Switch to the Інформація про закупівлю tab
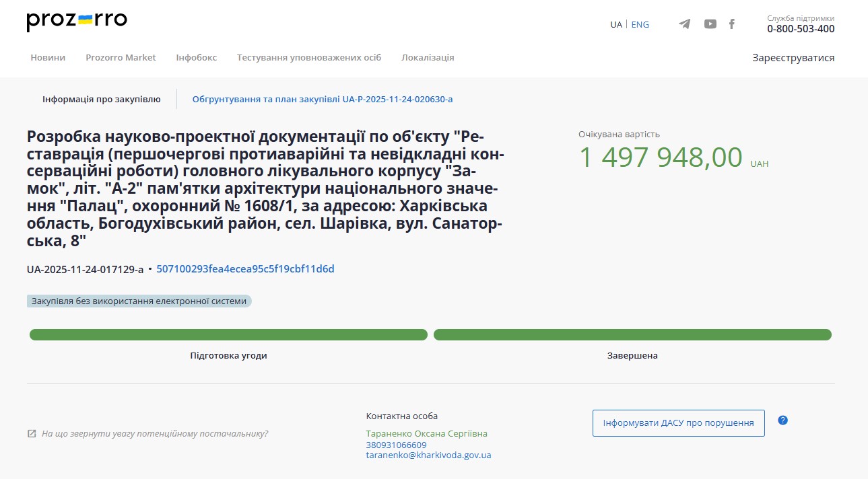The image size is (868, 479). click(x=101, y=98)
